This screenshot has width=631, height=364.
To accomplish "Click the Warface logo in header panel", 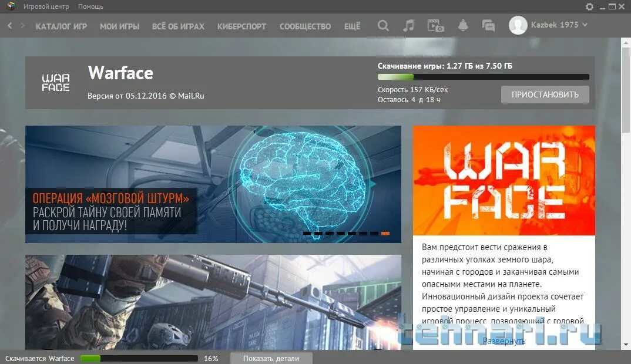I will (56, 82).
